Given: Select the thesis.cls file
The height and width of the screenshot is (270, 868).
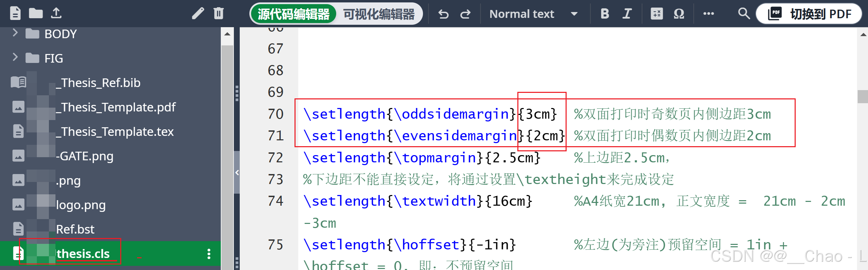Looking at the screenshot, I should [x=110, y=253].
